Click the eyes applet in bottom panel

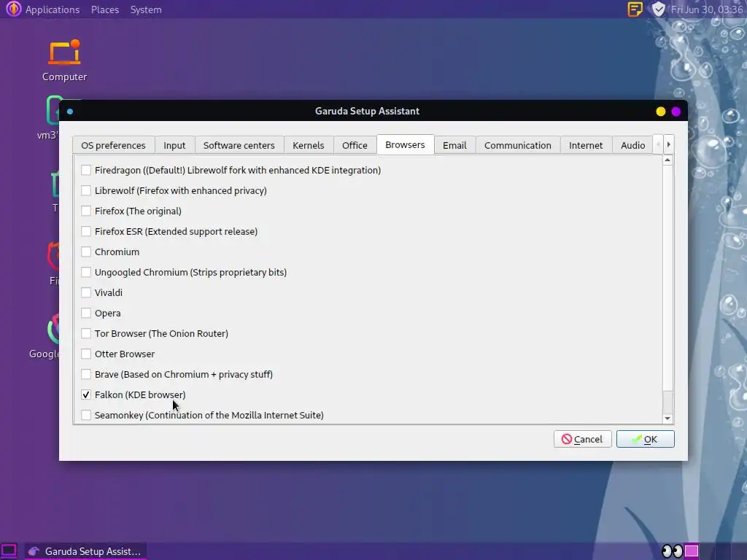[672, 551]
